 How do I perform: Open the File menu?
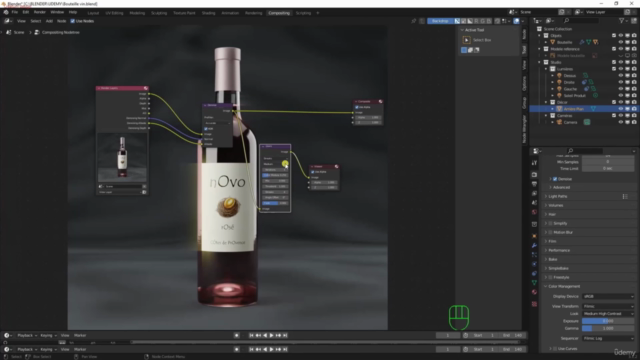(x=15, y=12)
